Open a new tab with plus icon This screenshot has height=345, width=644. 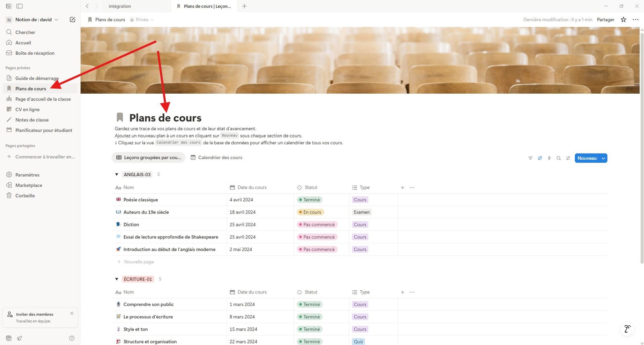[244, 6]
